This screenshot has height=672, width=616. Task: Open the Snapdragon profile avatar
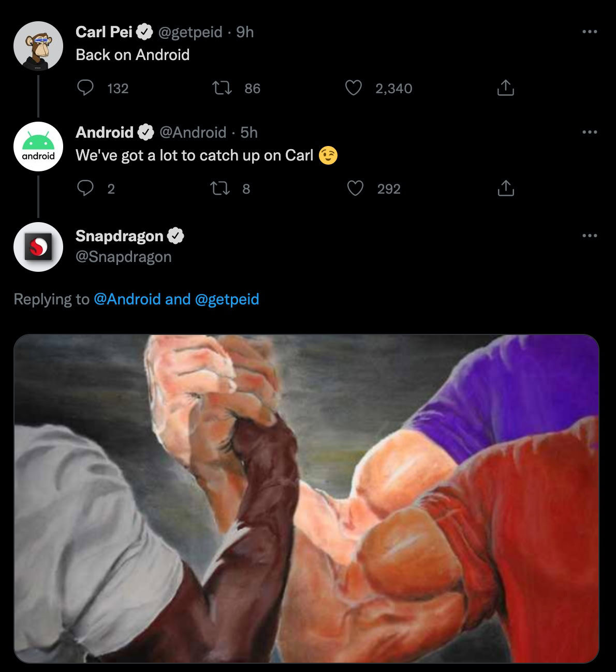click(x=38, y=247)
